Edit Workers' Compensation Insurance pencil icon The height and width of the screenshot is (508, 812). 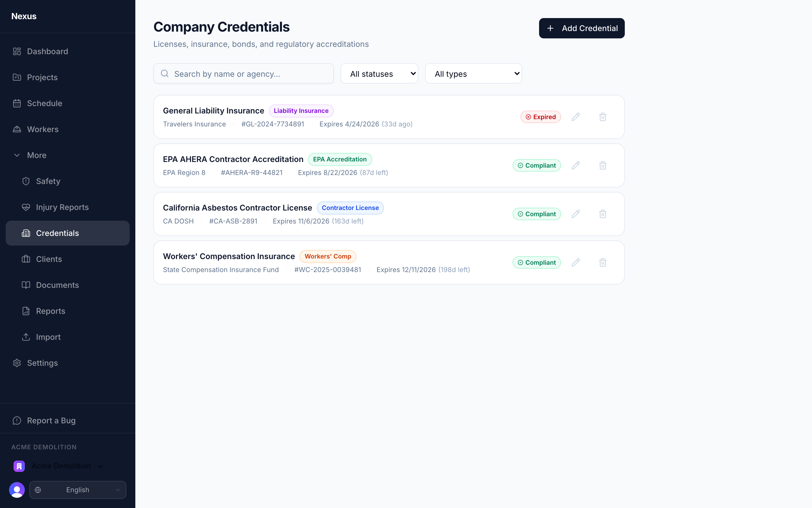pyautogui.click(x=576, y=262)
